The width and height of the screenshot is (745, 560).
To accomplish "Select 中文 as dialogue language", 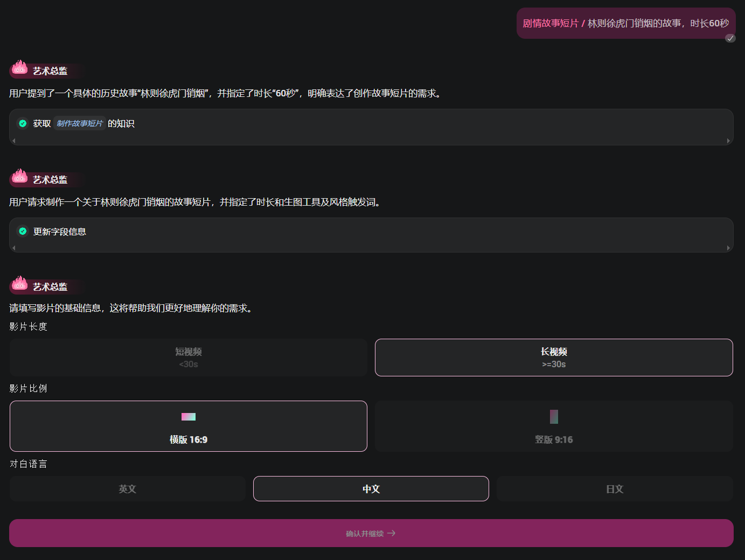I will [x=371, y=489].
